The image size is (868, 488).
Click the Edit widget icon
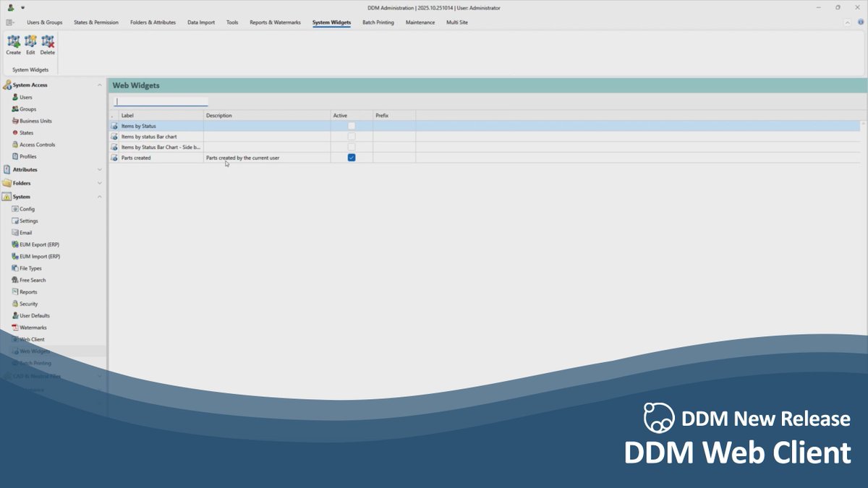(x=30, y=41)
